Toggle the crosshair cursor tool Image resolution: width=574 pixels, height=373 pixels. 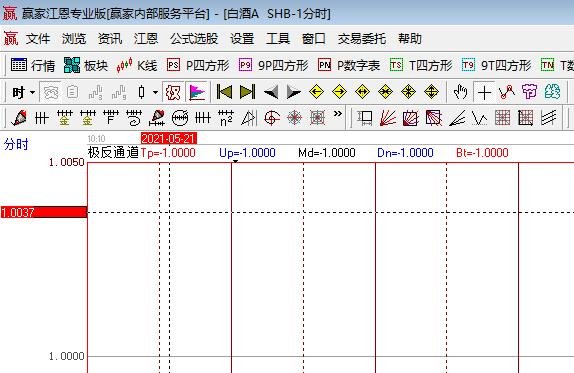(484, 92)
